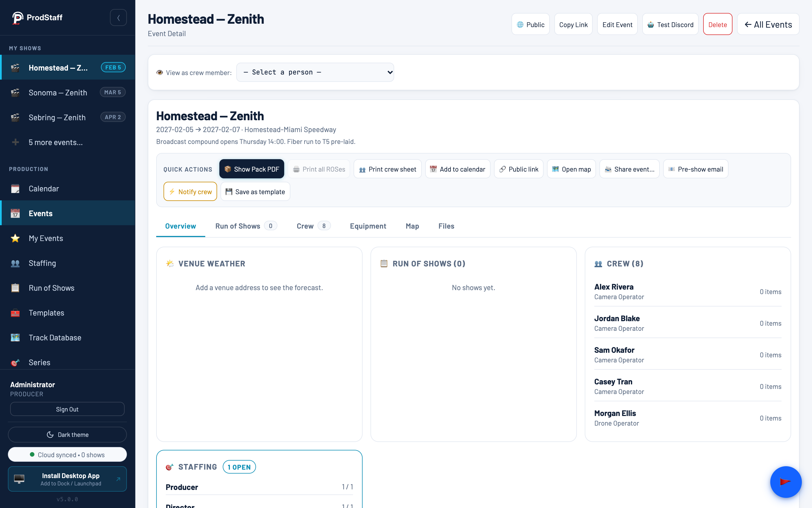Click Test Discord button
Screen dimensions: 812x508
(x=670, y=25)
